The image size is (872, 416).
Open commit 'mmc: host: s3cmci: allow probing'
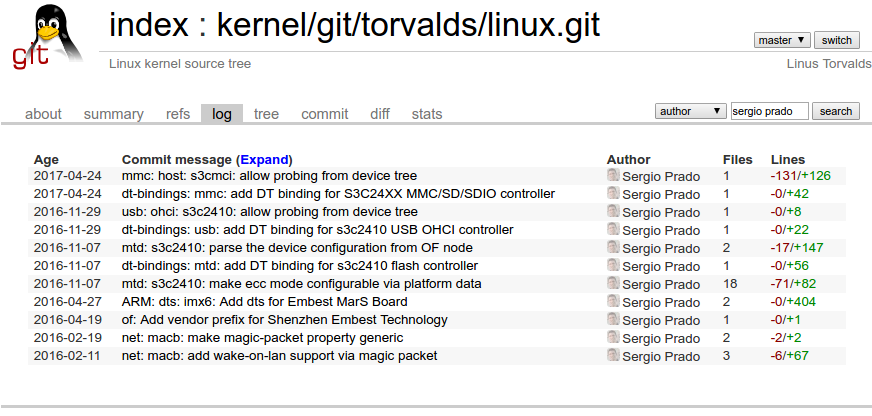[x=269, y=176]
